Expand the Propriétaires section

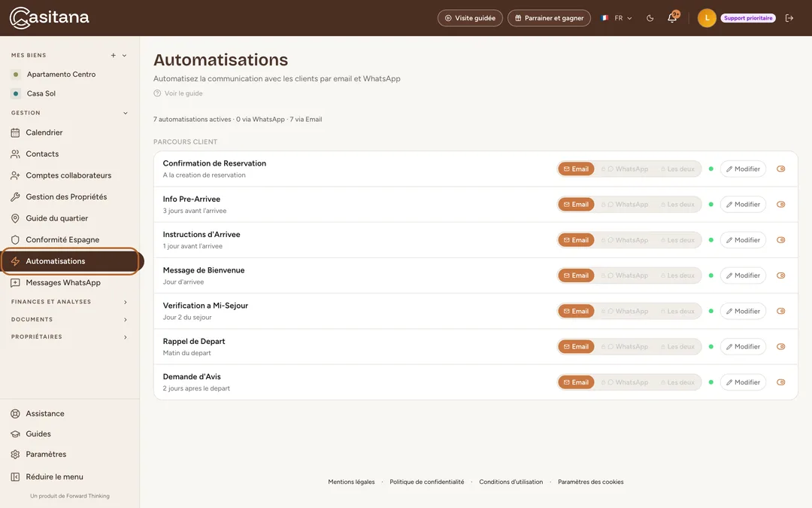70,337
